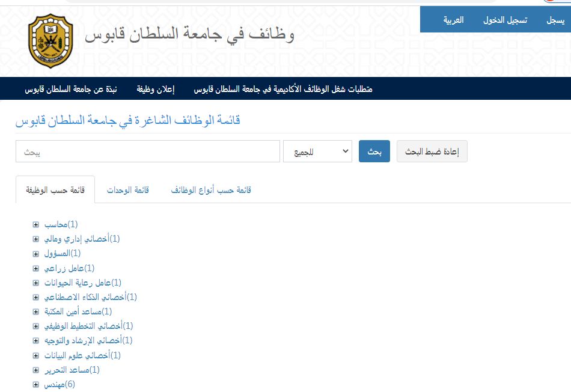Expand the عامل زراعي job node
571x392 pixels.
click(35, 269)
